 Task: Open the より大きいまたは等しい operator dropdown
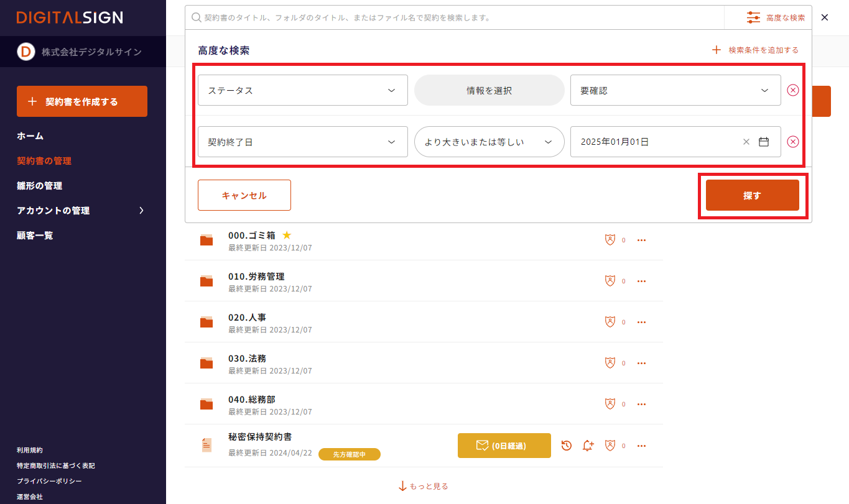(489, 142)
